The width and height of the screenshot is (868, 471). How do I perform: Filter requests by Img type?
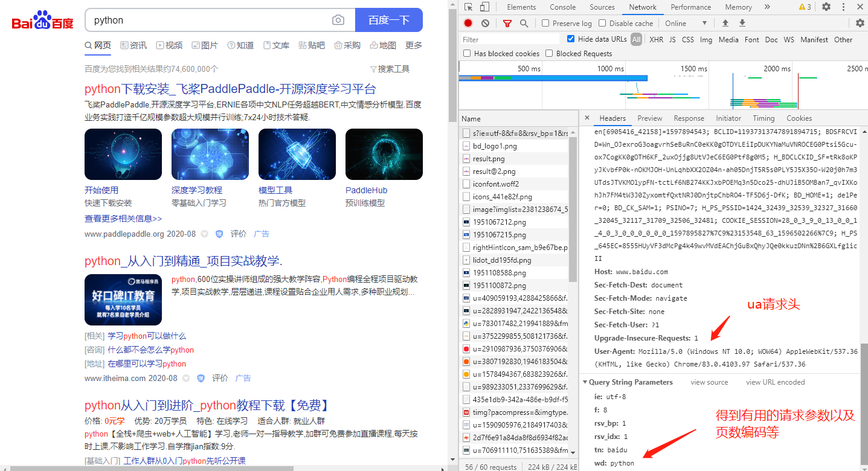(x=706, y=39)
